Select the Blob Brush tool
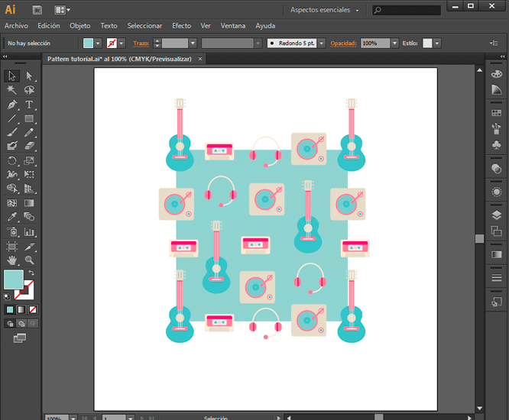The width and height of the screenshot is (509, 420). point(12,146)
